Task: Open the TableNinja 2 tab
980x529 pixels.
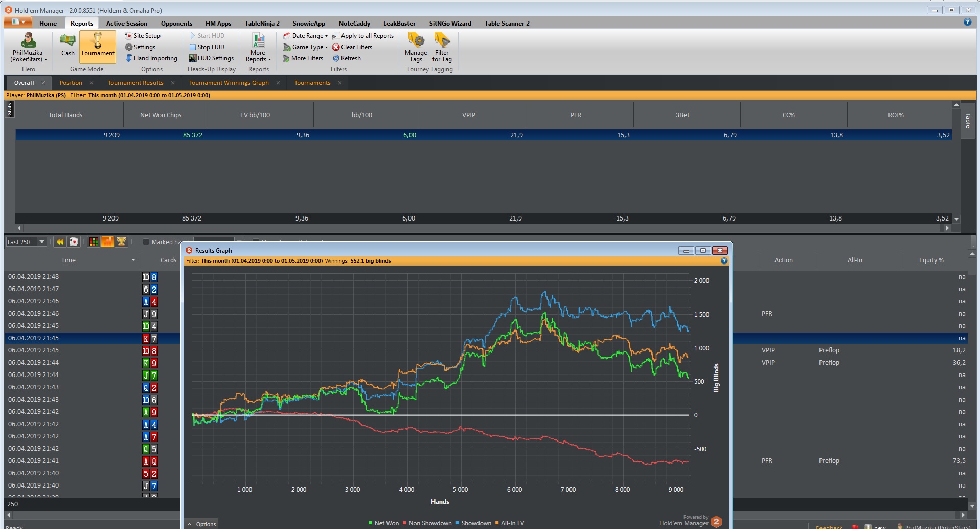Action: coord(262,23)
